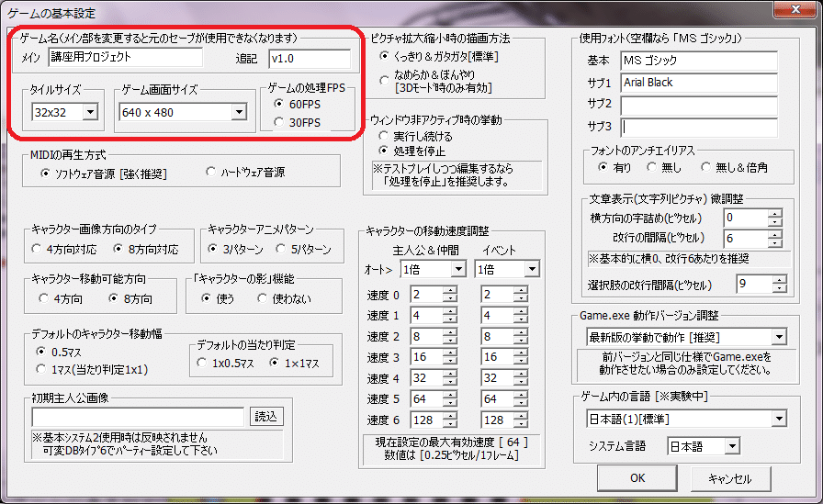Focus the サブ1 font field

(699, 83)
